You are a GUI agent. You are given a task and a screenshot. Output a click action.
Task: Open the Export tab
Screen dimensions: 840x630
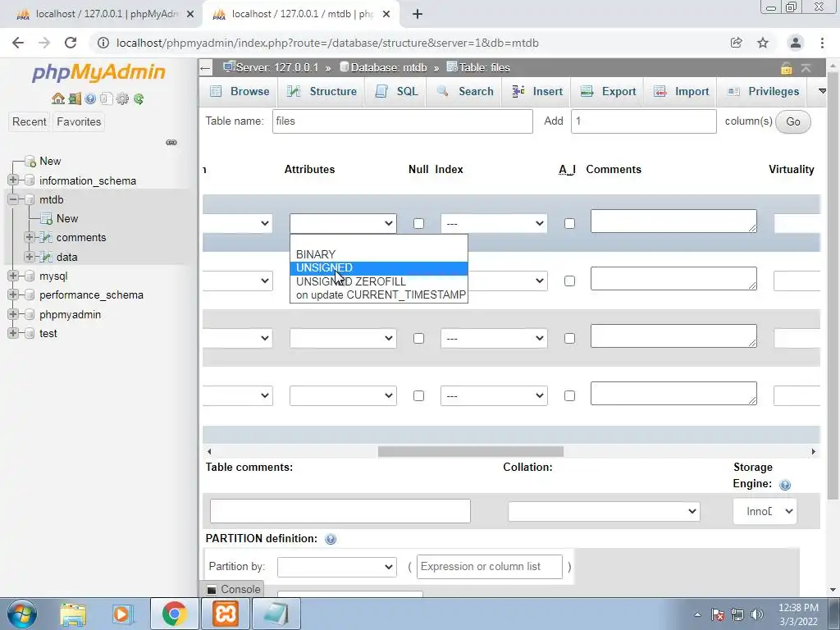click(608, 92)
